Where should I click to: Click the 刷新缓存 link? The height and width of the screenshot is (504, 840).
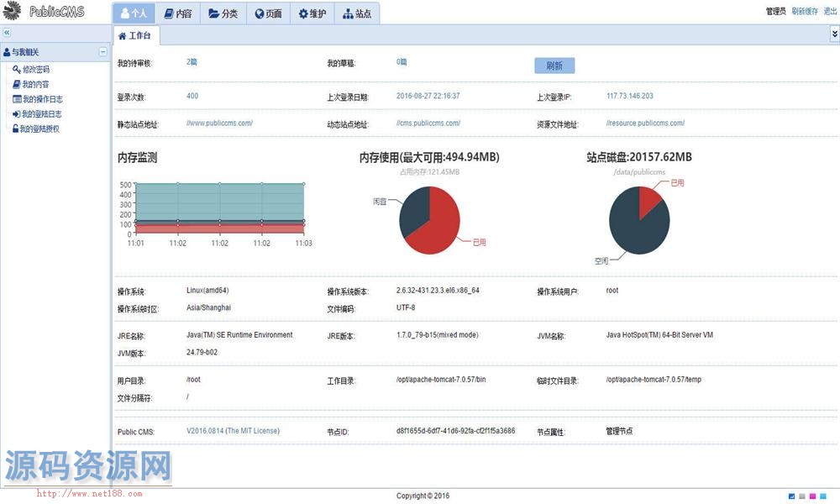(x=804, y=12)
